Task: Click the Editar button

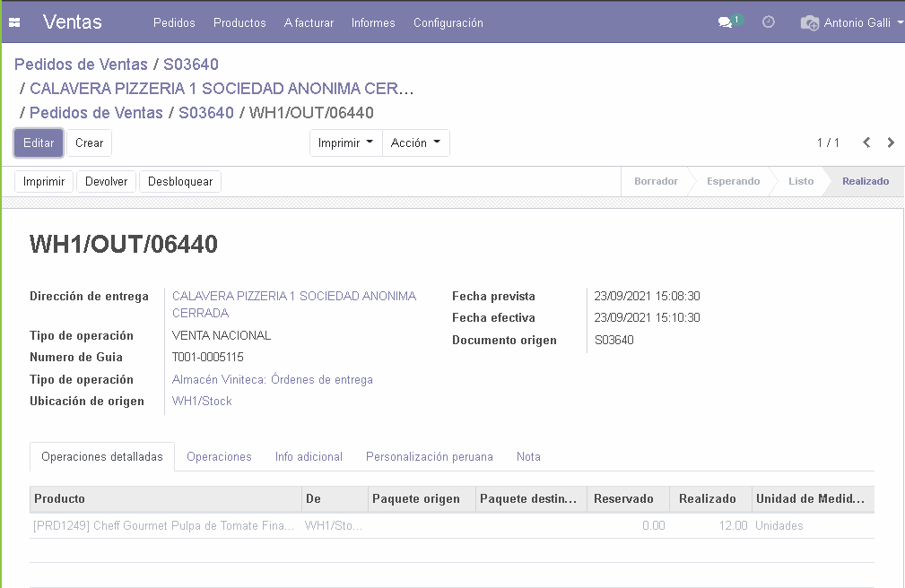Action: tap(39, 143)
